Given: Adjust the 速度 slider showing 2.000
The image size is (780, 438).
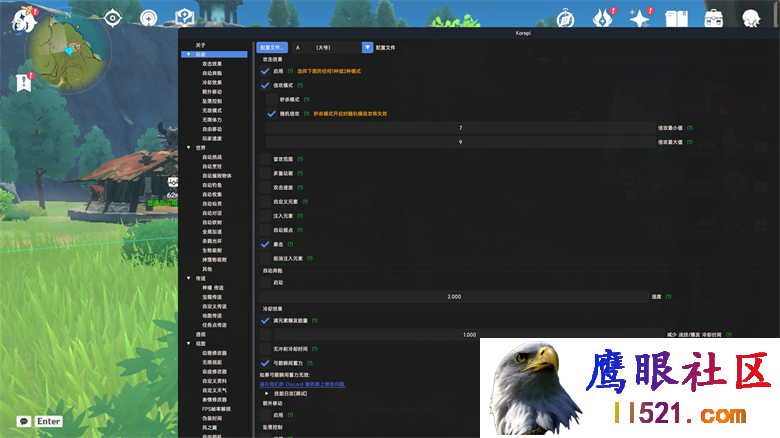Looking at the screenshot, I should tap(454, 297).
